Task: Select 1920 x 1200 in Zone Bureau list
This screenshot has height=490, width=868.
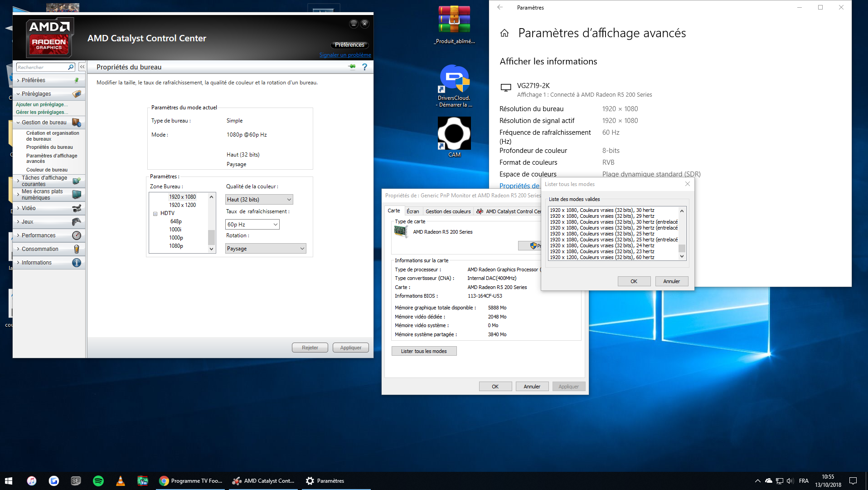Action: (183, 205)
